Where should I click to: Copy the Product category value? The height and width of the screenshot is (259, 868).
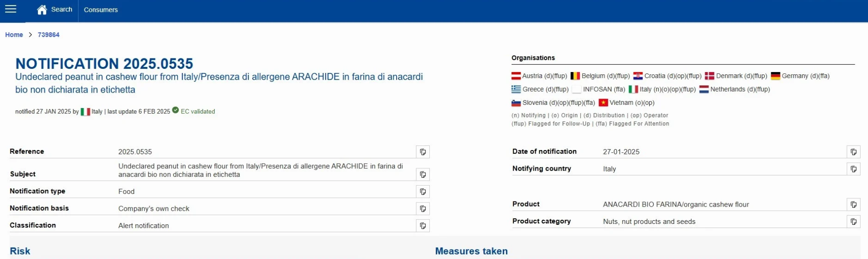point(853,222)
